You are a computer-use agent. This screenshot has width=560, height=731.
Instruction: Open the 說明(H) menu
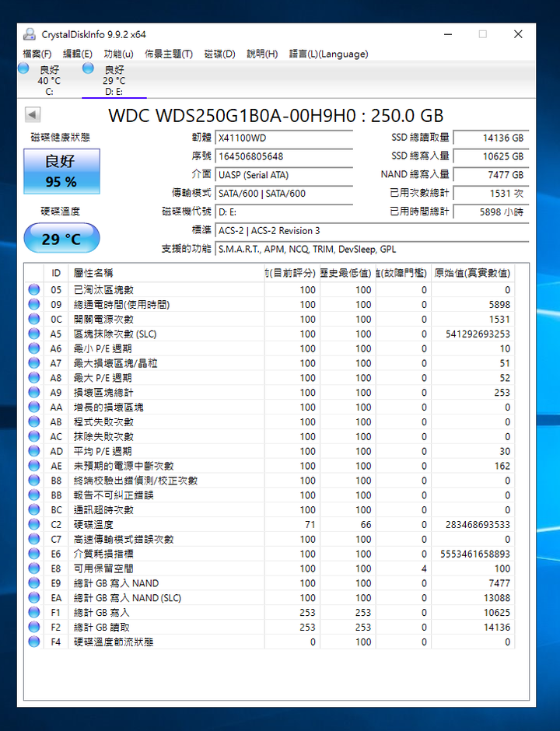[x=262, y=54]
